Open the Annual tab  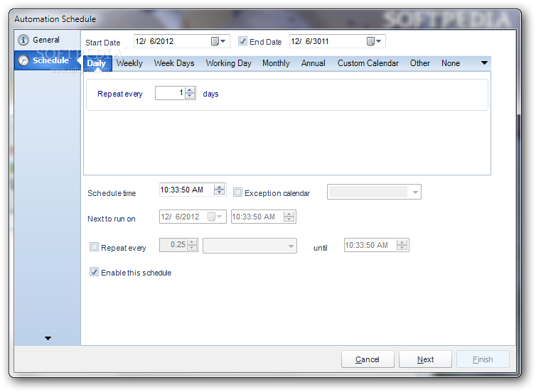coord(313,63)
